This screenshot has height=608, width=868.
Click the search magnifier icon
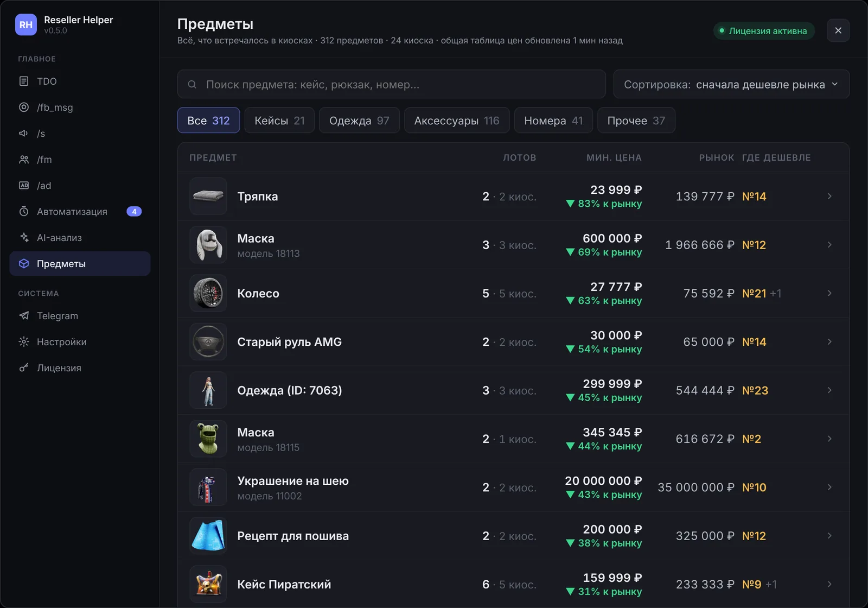[192, 85]
